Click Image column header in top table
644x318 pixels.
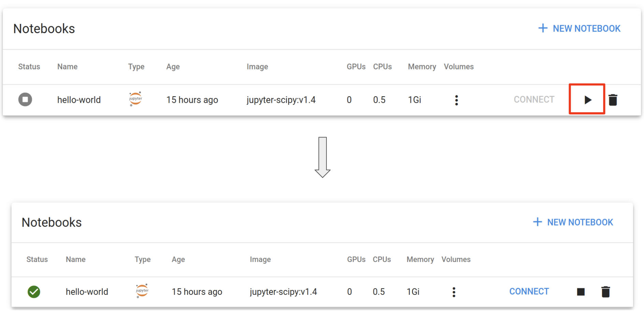pos(257,67)
